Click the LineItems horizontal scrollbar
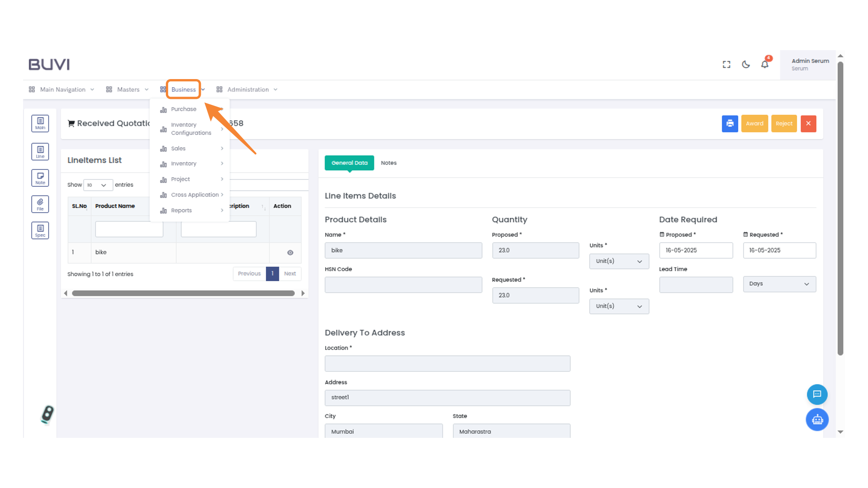The height and width of the screenshot is (488, 868). click(x=183, y=293)
